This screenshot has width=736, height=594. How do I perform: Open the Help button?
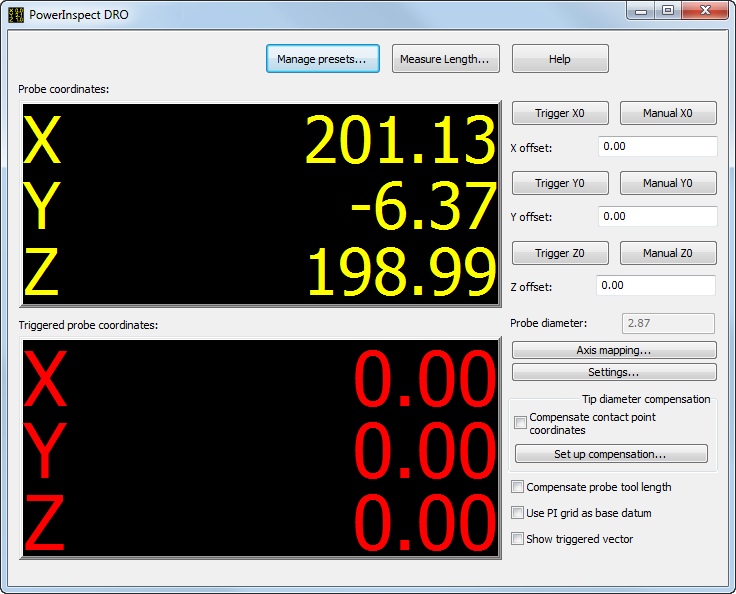(560, 59)
